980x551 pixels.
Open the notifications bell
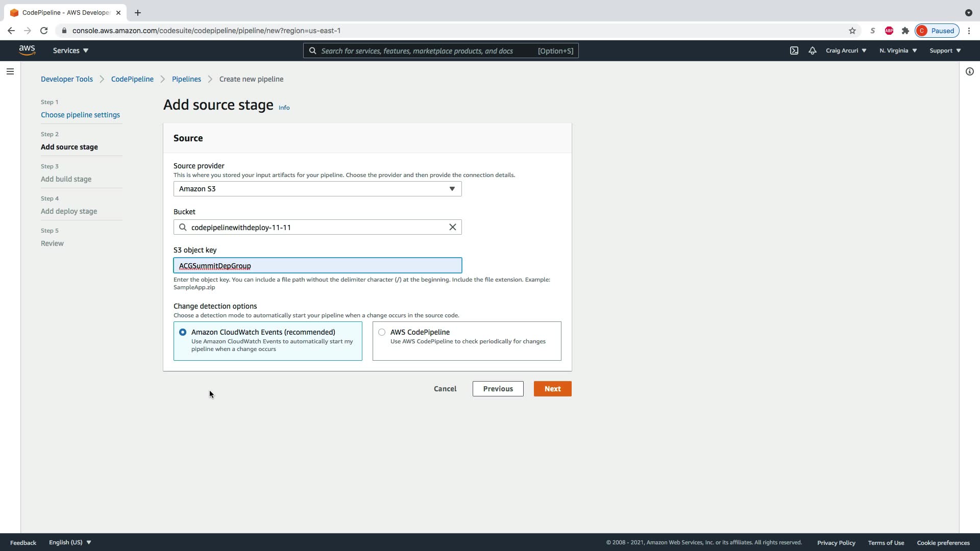812,51
